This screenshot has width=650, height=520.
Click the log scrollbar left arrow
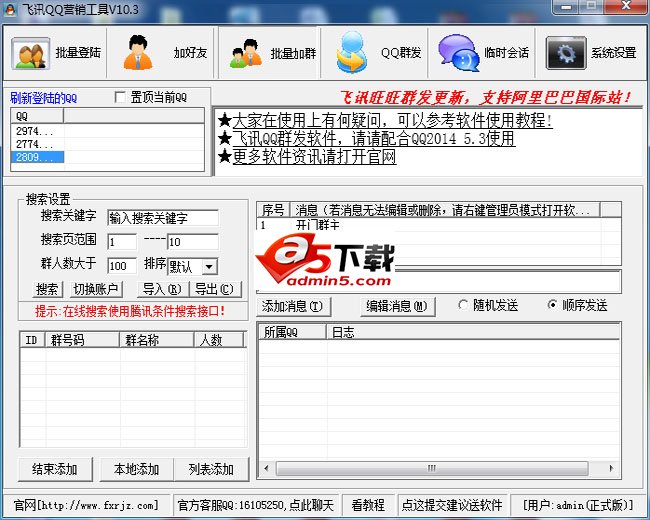(266, 469)
